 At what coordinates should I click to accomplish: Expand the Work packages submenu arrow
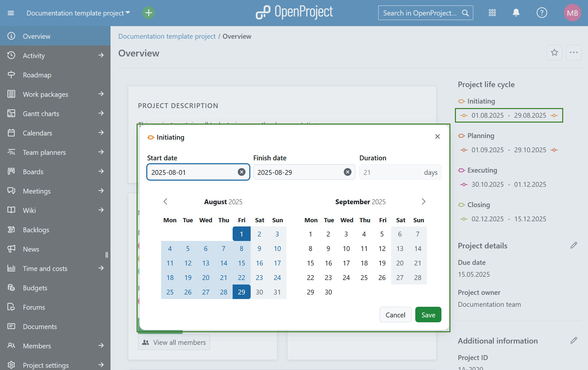click(101, 94)
